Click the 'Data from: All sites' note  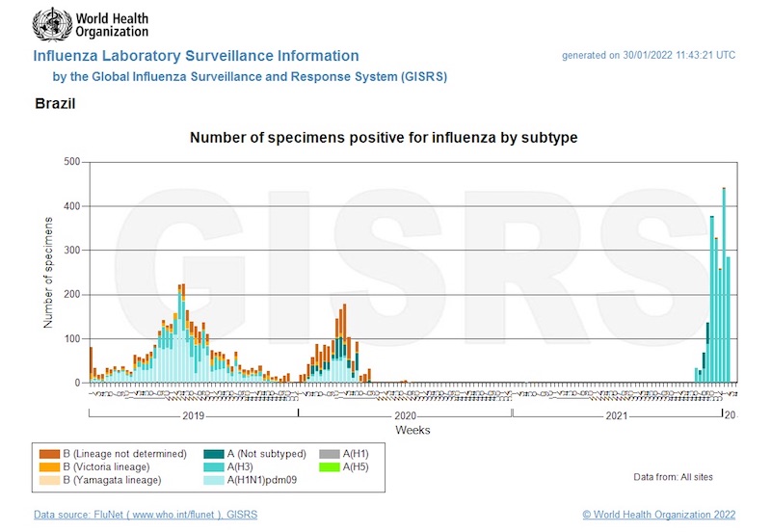673,477
